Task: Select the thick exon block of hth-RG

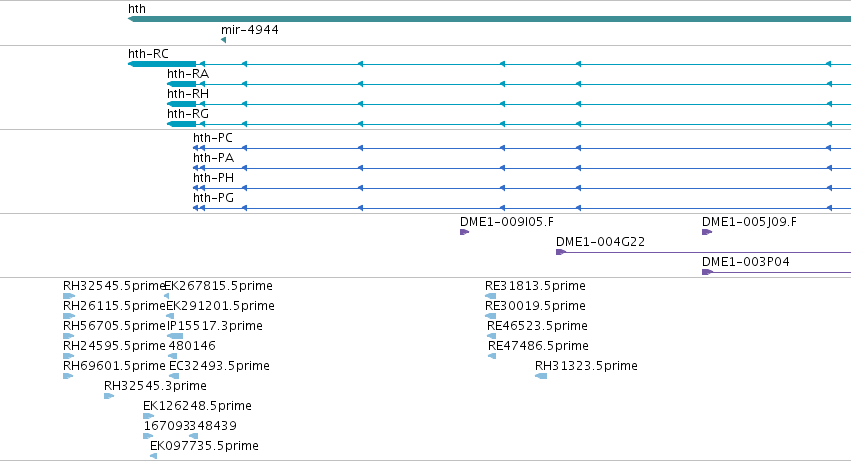Action: [181, 124]
